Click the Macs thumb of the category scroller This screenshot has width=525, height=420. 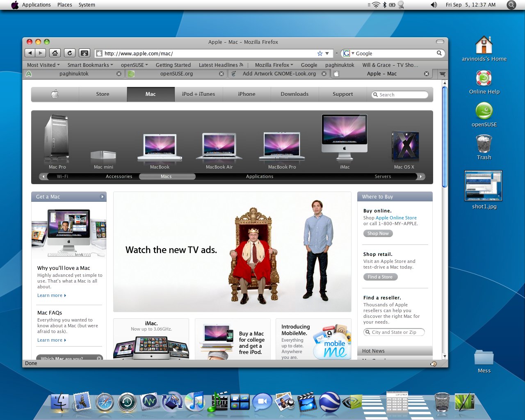tap(167, 176)
